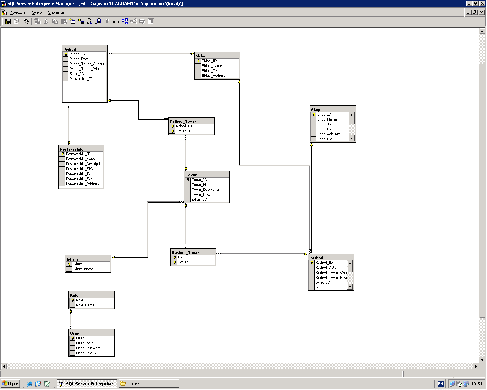Open the third menu in the menu bar

click(x=55, y=13)
